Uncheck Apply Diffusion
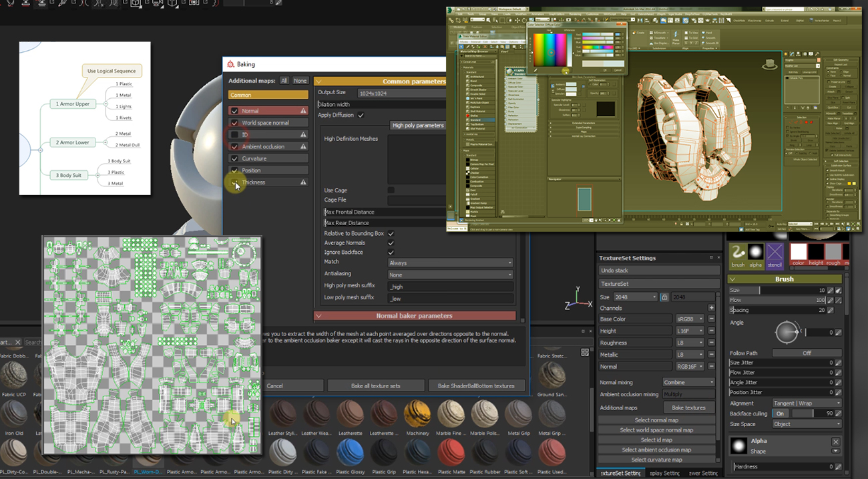The image size is (868, 479). [361, 115]
